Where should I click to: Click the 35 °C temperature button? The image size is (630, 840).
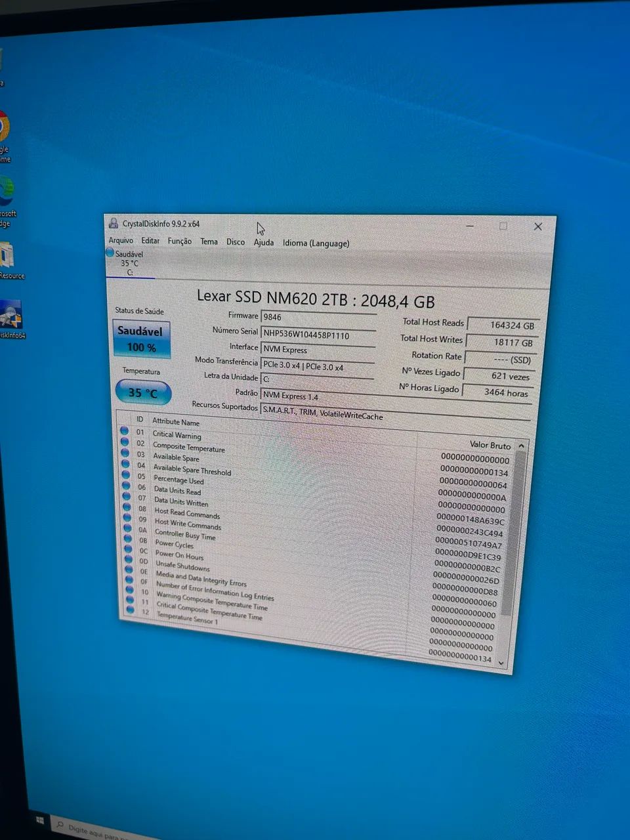[x=143, y=393]
